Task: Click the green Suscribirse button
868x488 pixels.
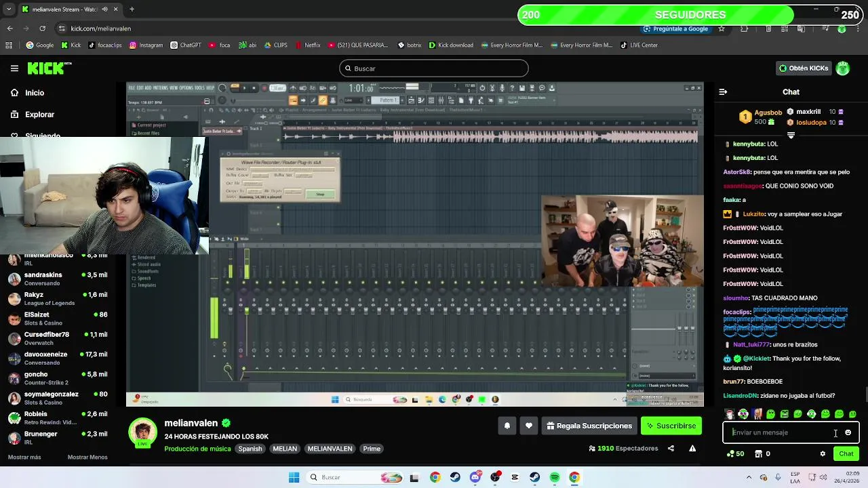Action: click(x=671, y=426)
